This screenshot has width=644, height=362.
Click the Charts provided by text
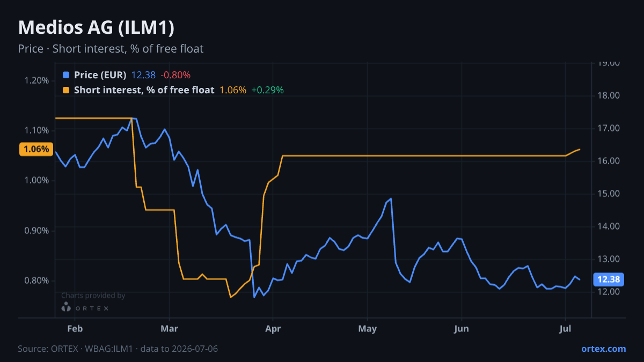pyautogui.click(x=93, y=295)
